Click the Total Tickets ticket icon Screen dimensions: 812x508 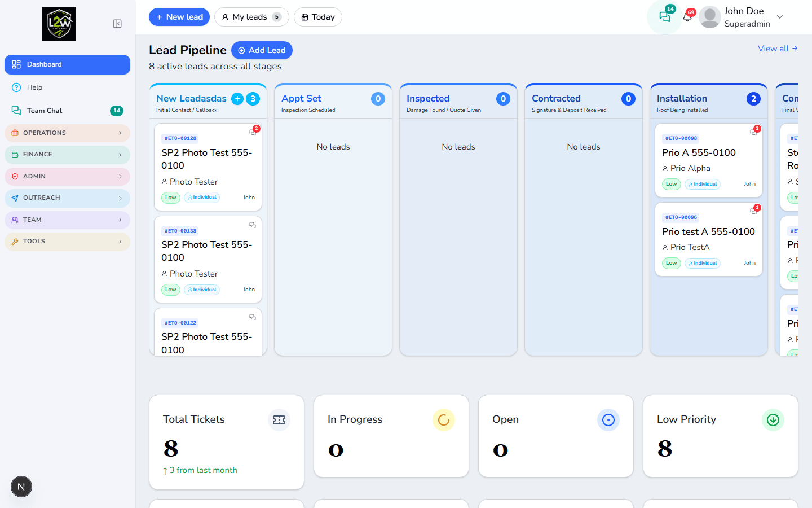click(279, 420)
